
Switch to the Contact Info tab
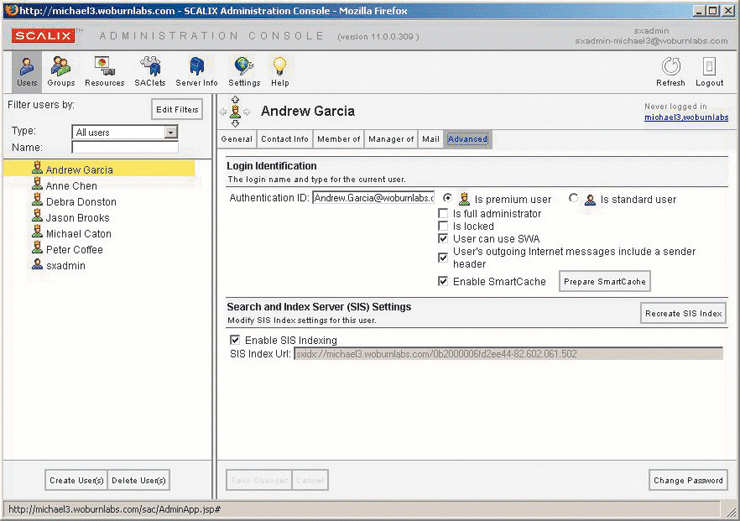(285, 139)
